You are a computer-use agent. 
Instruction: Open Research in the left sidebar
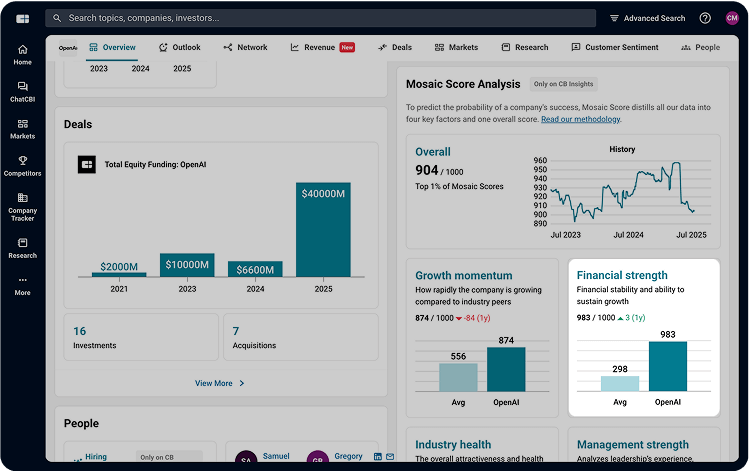tap(23, 248)
